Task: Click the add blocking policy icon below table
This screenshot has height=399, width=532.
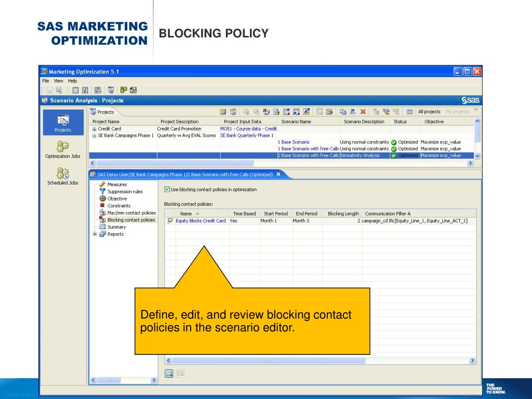Action: [x=169, y=374]
